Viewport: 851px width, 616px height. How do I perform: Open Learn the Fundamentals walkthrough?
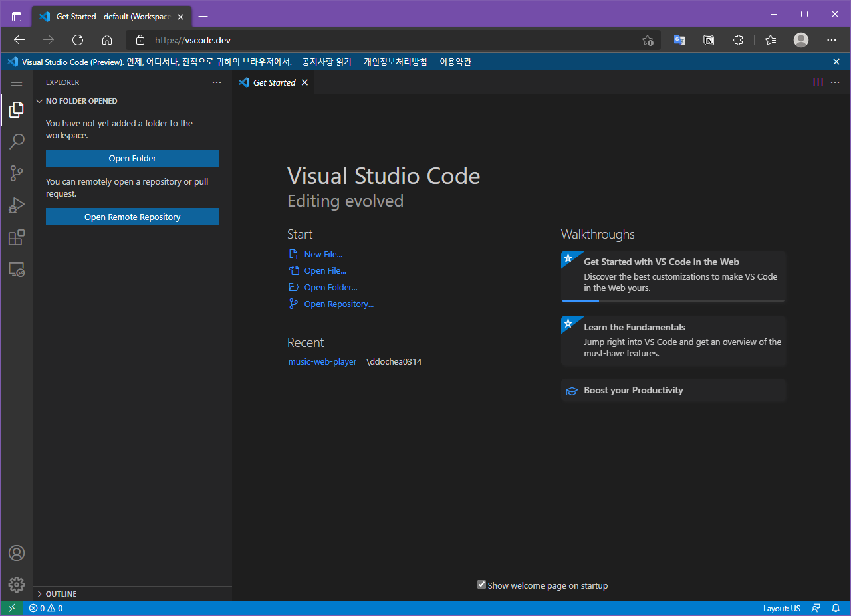pos(673,341)
